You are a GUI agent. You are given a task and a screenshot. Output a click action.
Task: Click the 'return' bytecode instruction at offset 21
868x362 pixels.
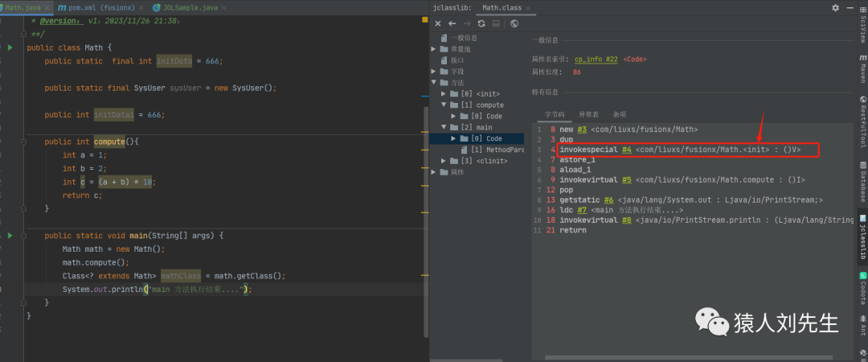point(573,230)
